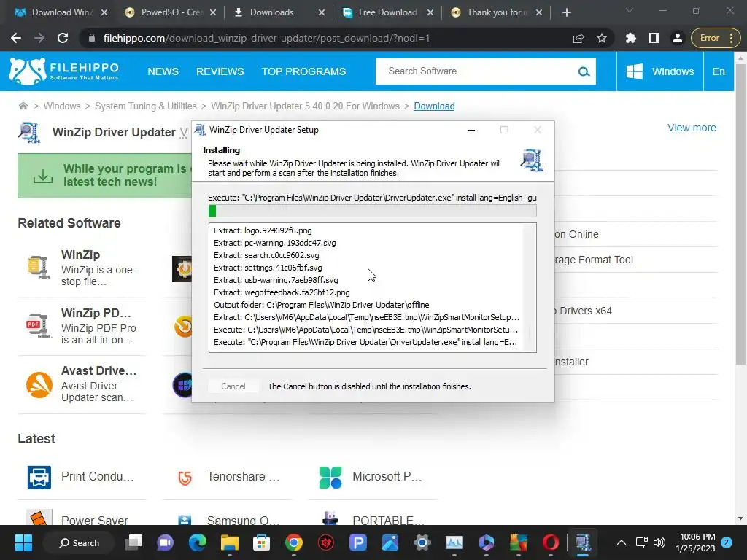Open the TOP PROGRAMS menu
747x560 pixels.
[303, 71]
